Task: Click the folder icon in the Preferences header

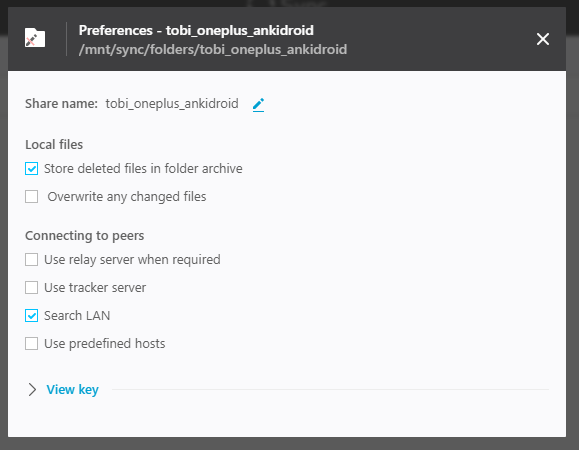Action: point(35,38)
